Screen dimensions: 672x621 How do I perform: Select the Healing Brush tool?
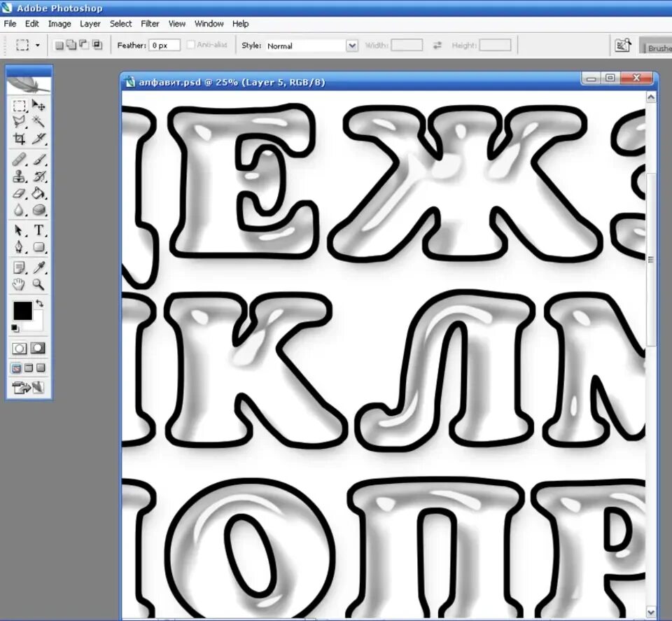coord(19,160)
